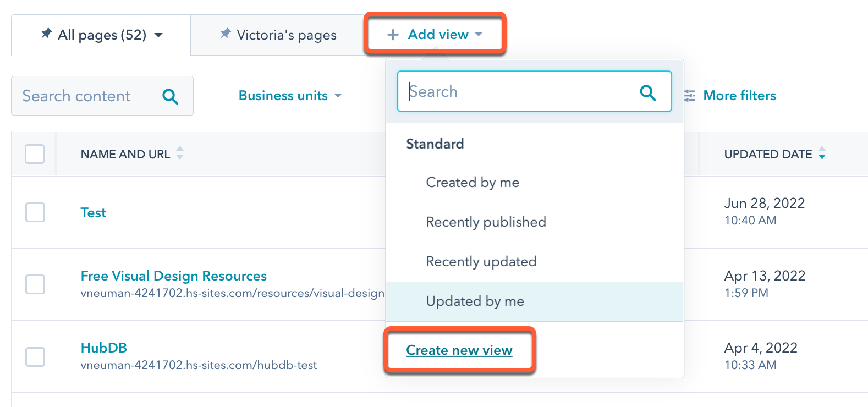Click the Create new view link
The height and width of the screenshot is (407, 868).
(x=459, y=350)
